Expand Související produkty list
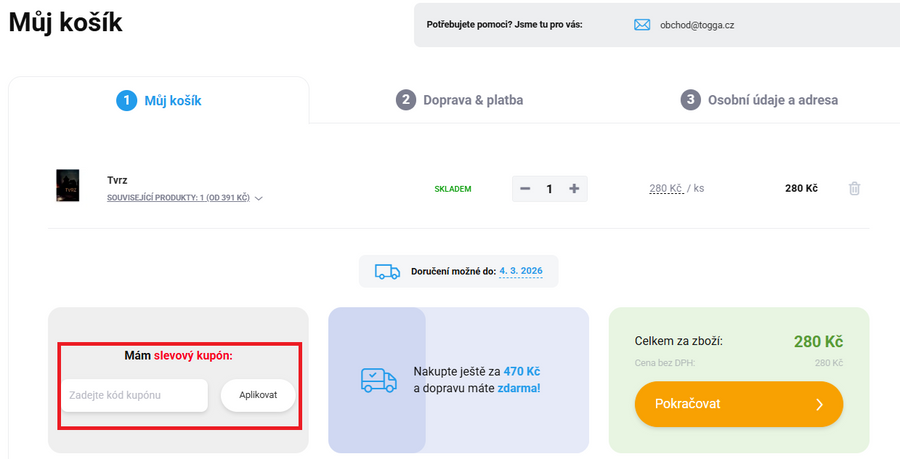 (x=184, y=198)
